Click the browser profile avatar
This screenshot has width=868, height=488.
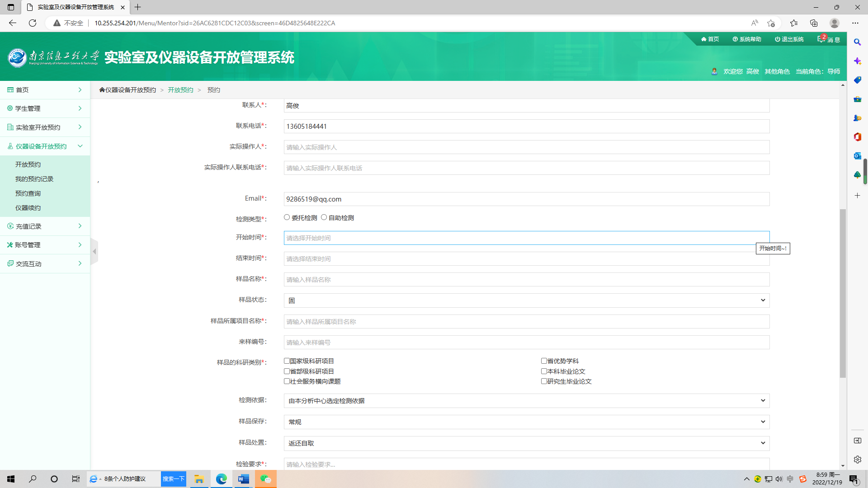pyautogui.click(x=835, y=23)
